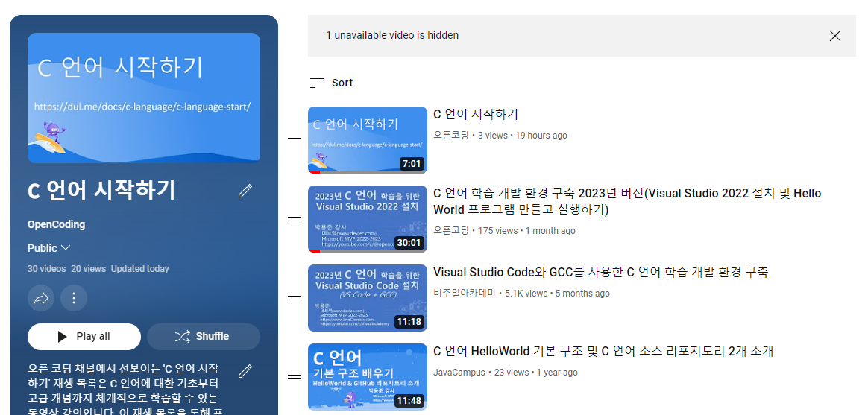The height and width of the screenshot is (415, 868).
Task: Open the three-dot more options menu
Action: pyautogui.click(x=74, y=299)
